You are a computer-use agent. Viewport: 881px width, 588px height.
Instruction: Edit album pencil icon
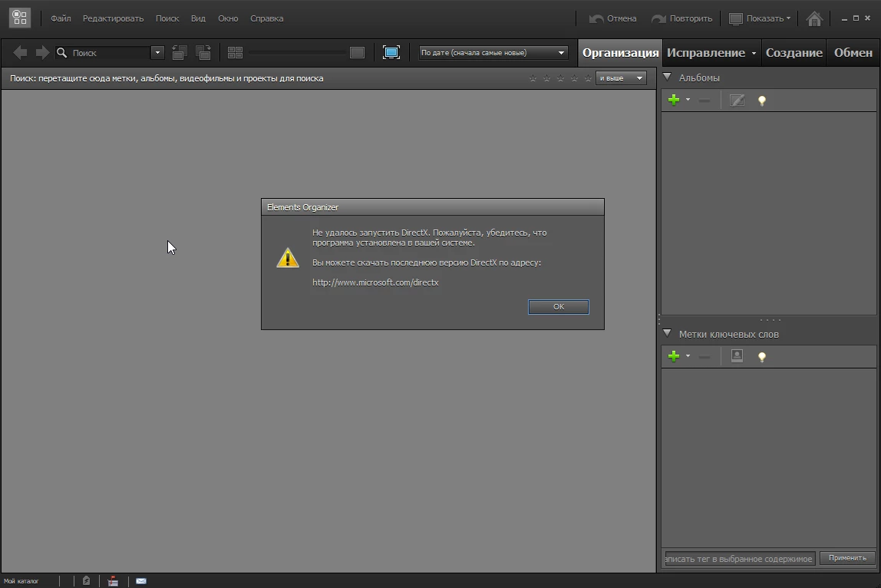click(737, 100)
